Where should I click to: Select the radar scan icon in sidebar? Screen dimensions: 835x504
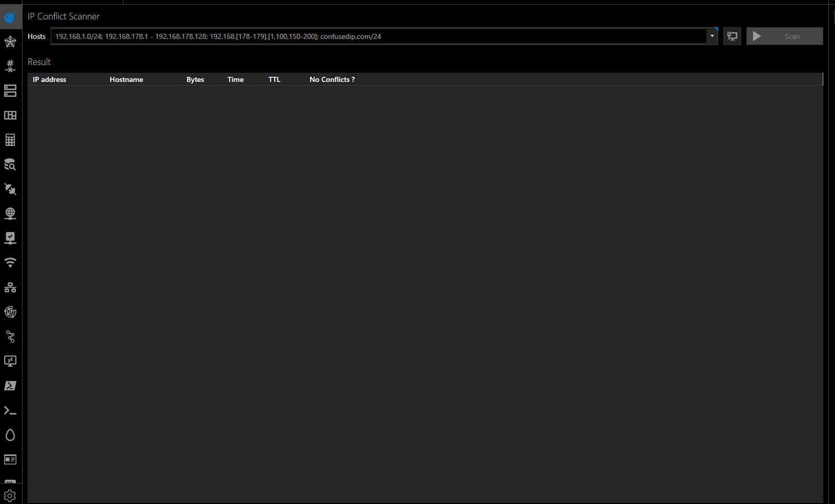click(x=10, y=312)
